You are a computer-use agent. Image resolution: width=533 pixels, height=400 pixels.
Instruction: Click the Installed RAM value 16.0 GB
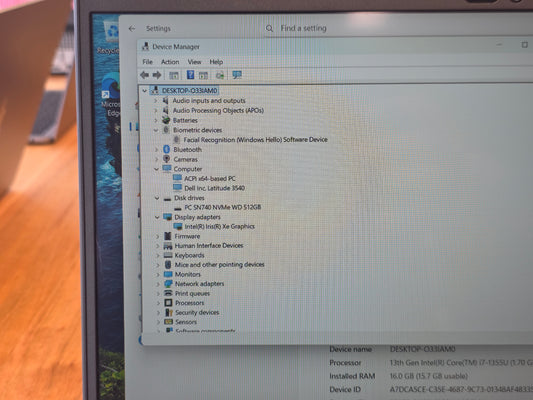tap(429, 376)
